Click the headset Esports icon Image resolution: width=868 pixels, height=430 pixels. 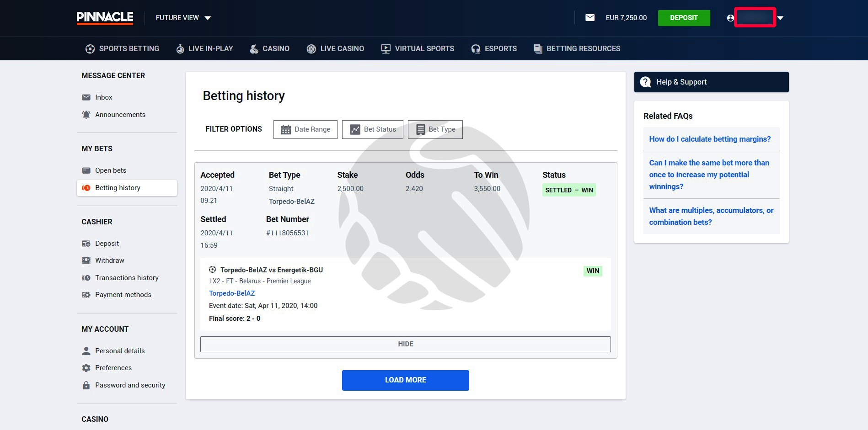[x=476, y=49]
